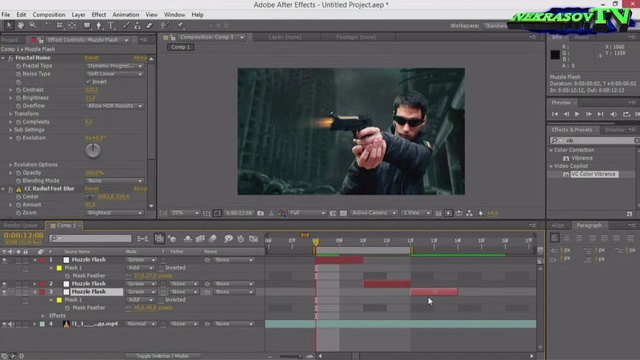Select the Pen tool
This screenshot has width=640, height=360.
pyautogui.click(x=99, y=25)
